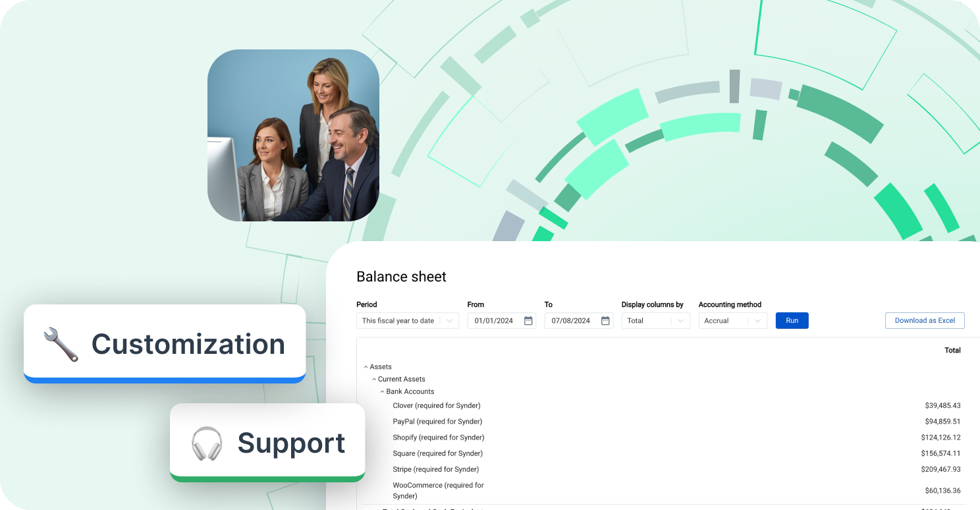The image size is (980, 510).
Task: Click the PayPal amount $94,859.51
Action: [942, 422]
